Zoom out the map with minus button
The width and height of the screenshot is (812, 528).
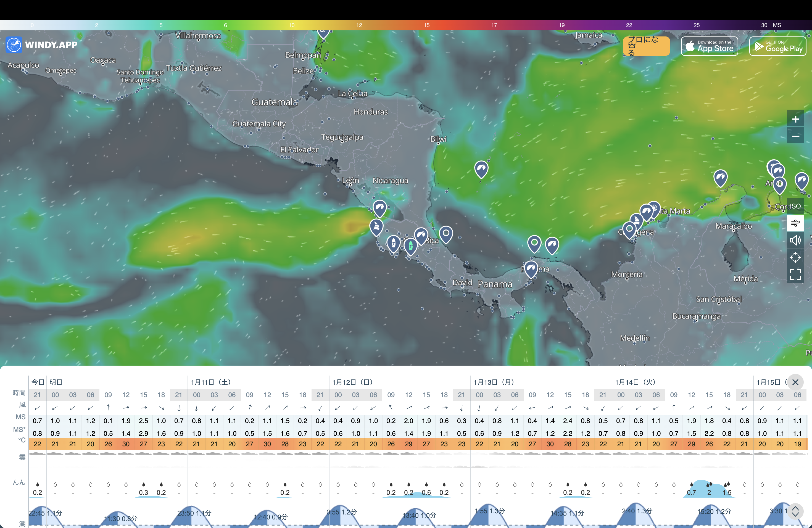795,136
